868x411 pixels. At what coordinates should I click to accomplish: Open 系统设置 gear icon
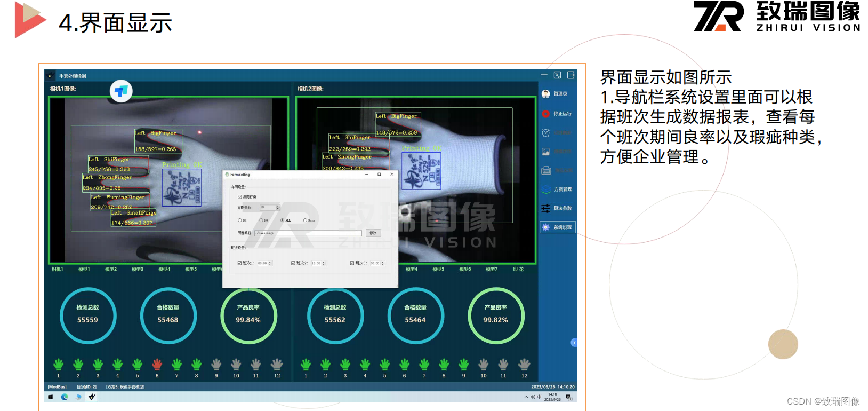pyautogui.click(x=545, y=227)
